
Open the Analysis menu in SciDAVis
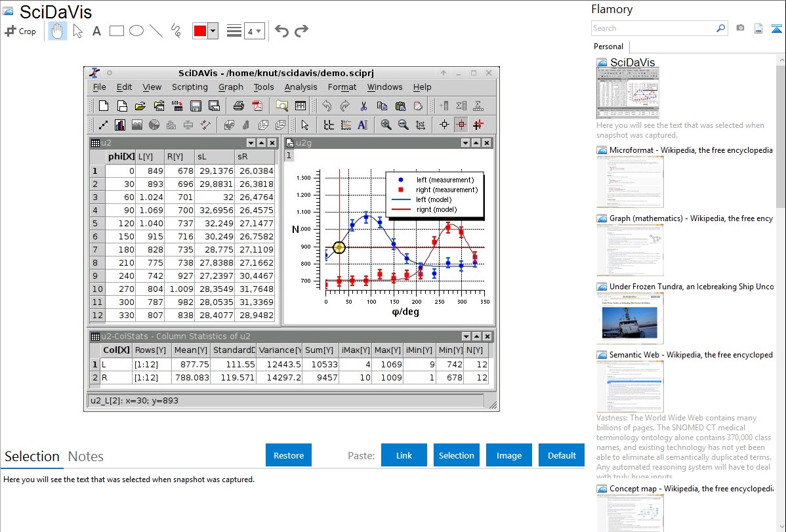coord(300,87)
